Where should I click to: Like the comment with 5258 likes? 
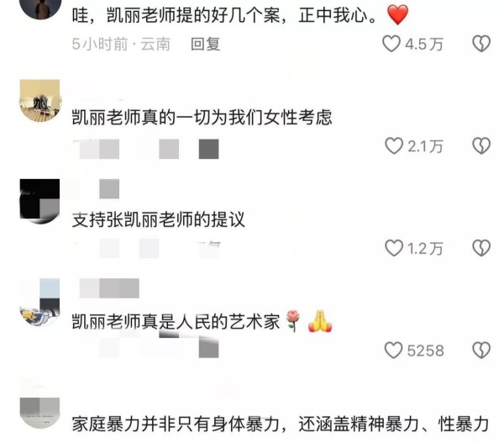click(x=393, y=350)
